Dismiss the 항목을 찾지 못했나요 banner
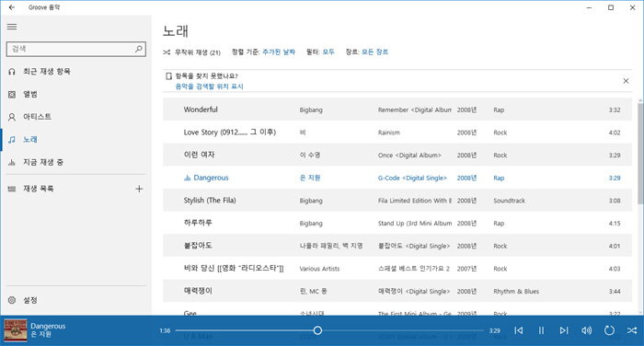This screenshot has width=644, height=346. pos(626,81)
